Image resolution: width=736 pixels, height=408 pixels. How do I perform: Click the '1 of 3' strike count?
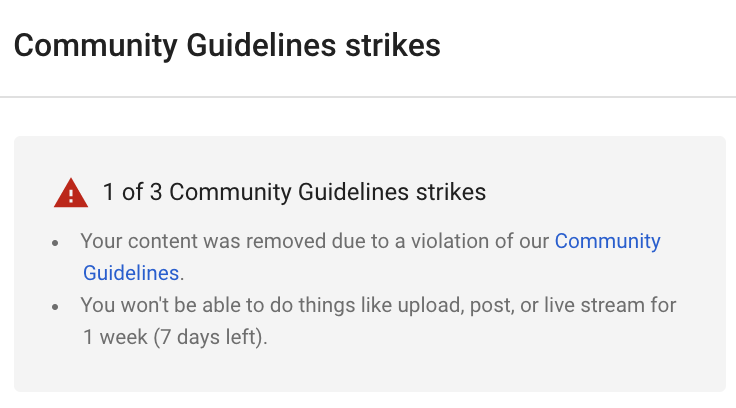[x=132, y=192]
